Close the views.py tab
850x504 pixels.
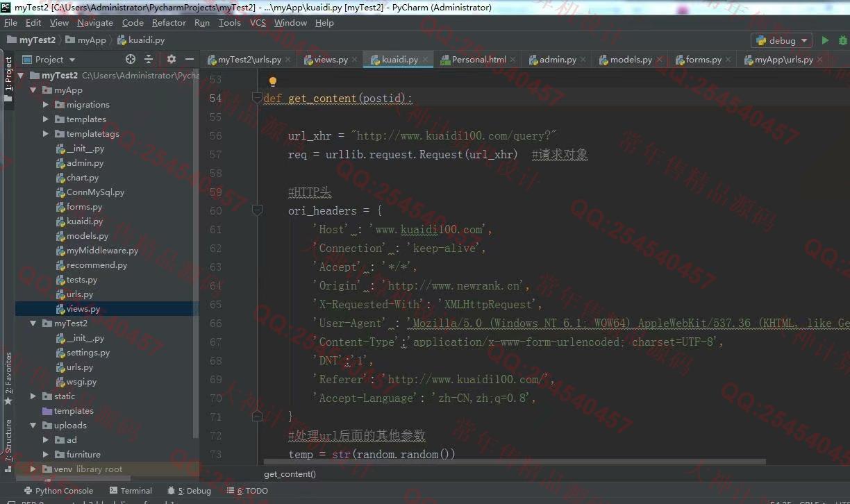355,60
